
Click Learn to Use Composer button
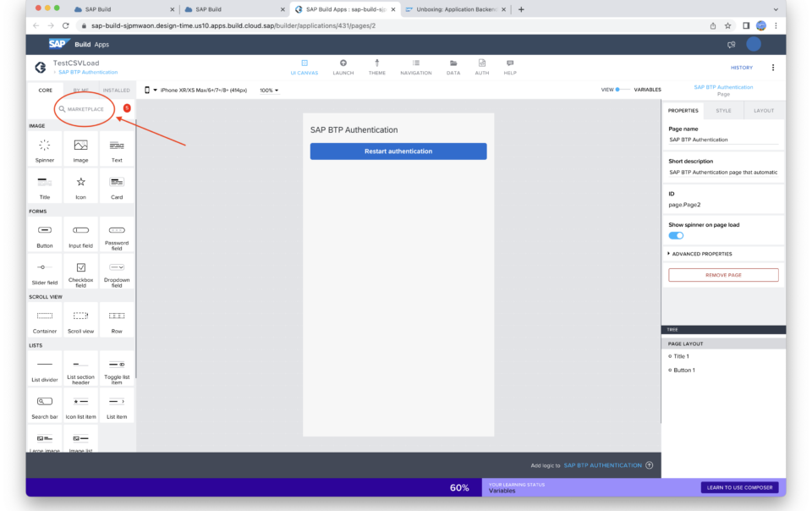point(739,487)
